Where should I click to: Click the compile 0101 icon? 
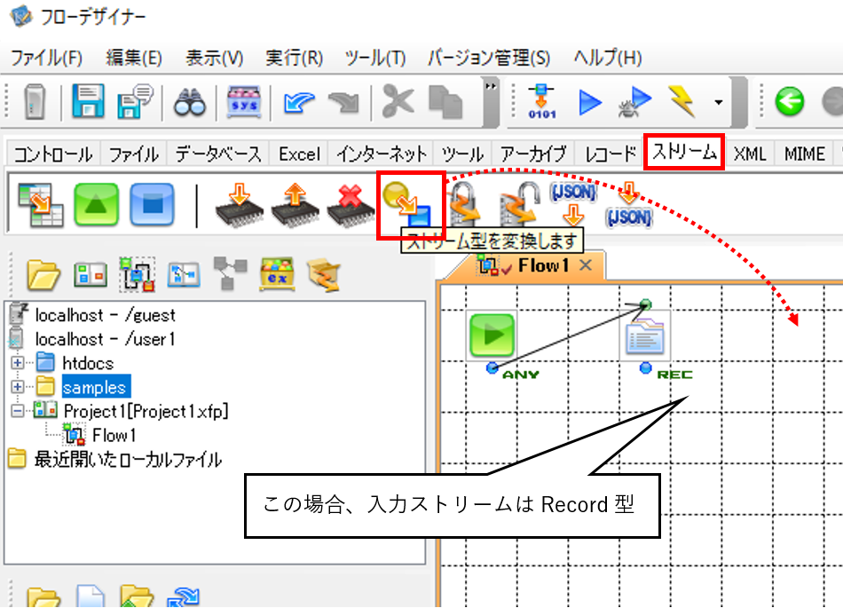point(542,102)
